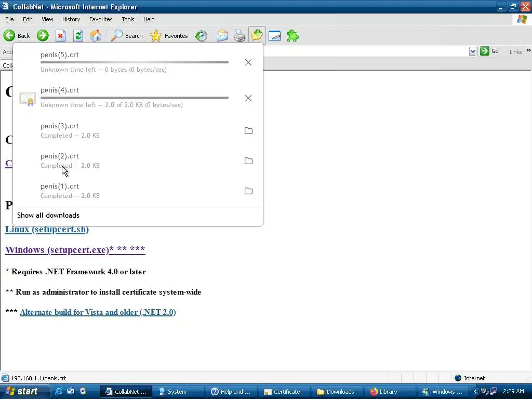The height and width of the screenshot is (399, 532).
Task: Click the Internet security zone in status bar
Action: pos(470,378)
